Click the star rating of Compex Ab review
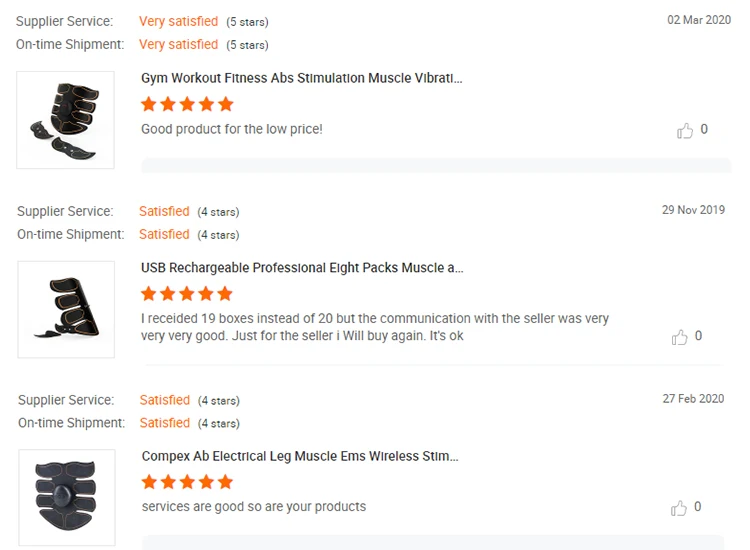The height and width of the screenshot is (550, 750). [x=187, y=483]
